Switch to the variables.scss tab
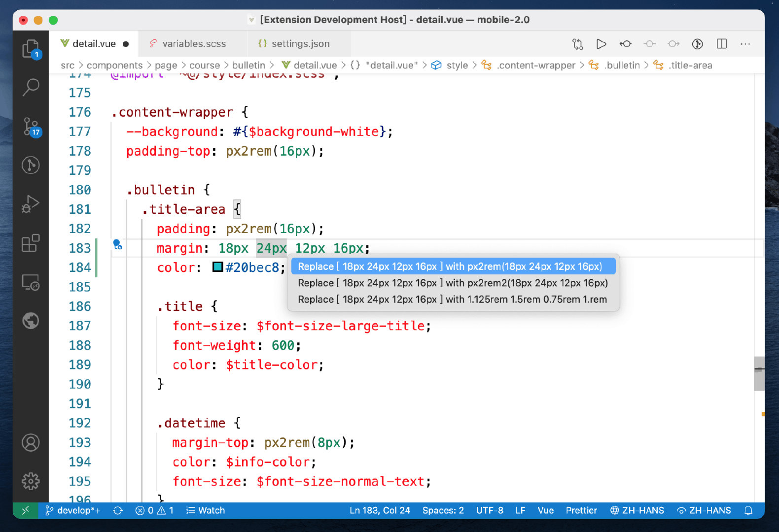 point(193,44)
